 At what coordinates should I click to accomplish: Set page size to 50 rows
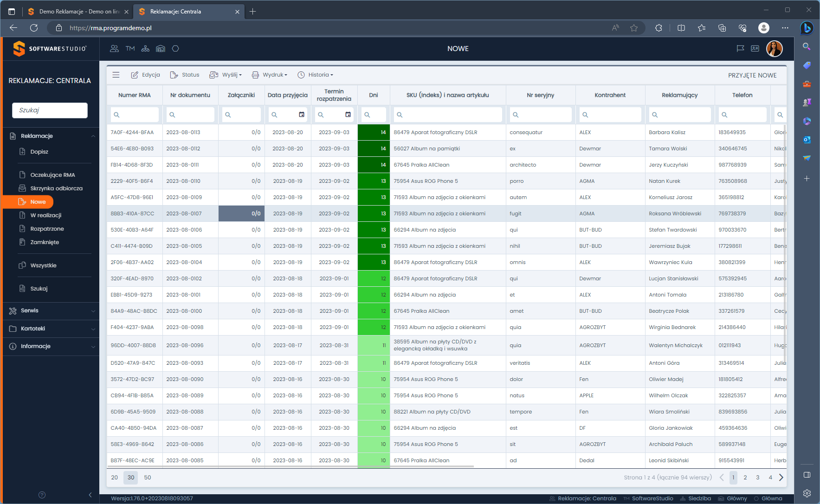click(148, 478)
